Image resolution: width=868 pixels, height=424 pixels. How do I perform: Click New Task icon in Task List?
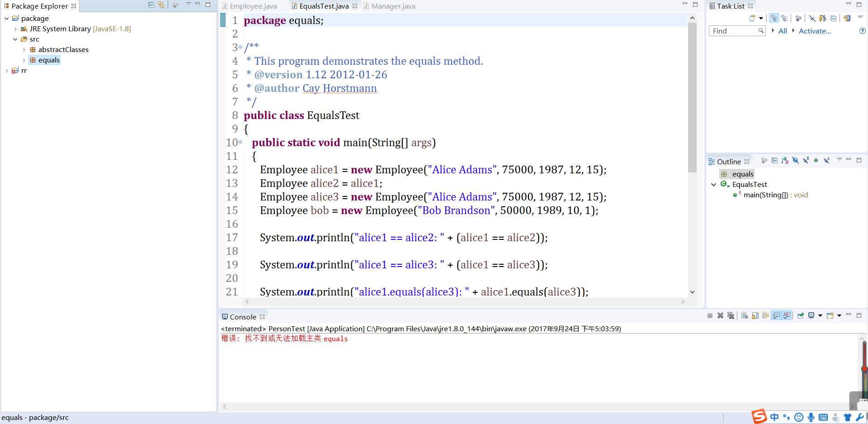click(x=752, y=18)
